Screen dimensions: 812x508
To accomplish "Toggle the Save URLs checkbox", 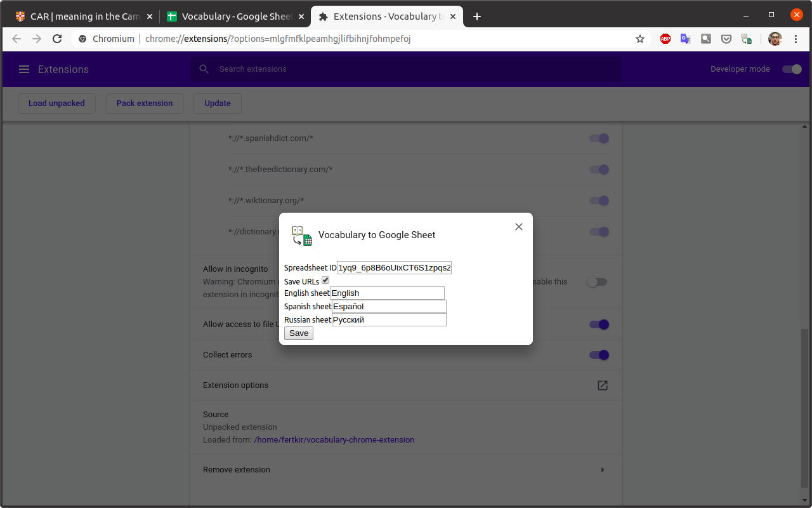I will pyautogui.click(x=325, y=280).
